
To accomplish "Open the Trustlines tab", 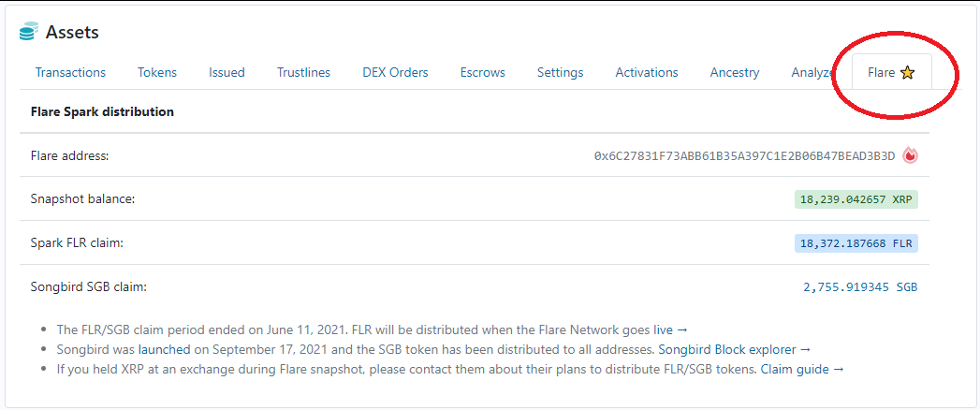I will click(303, 72).
